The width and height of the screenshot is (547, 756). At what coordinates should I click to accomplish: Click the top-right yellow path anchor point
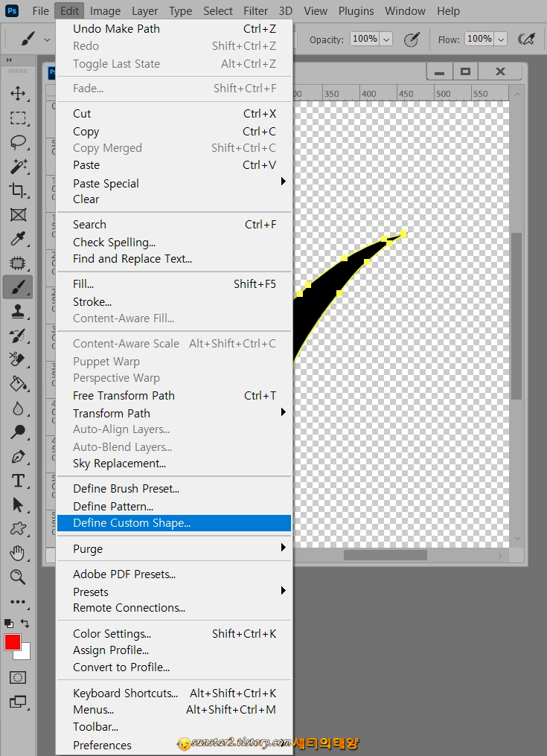coord(403,234)
